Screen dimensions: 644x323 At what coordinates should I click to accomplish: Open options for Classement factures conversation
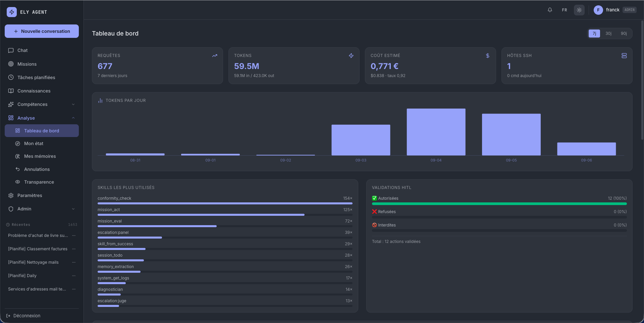74,249
